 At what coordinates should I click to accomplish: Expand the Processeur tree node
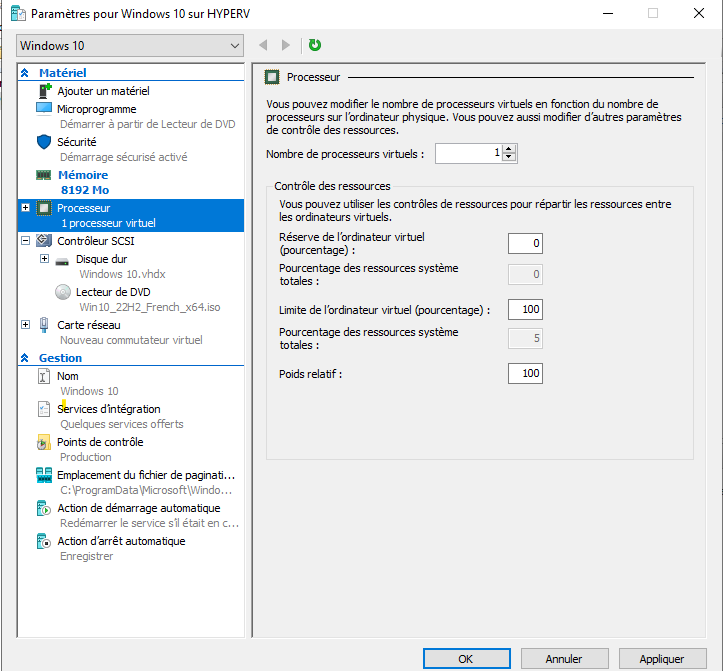pyautogui.click(x=25, y=208)
